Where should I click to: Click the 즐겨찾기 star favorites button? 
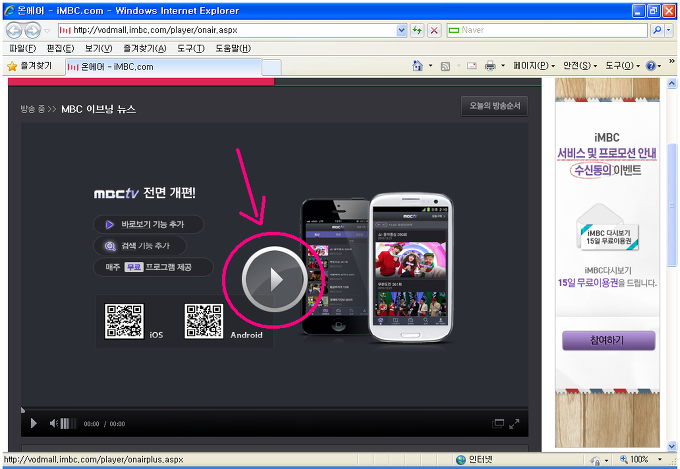pos(29,66)
